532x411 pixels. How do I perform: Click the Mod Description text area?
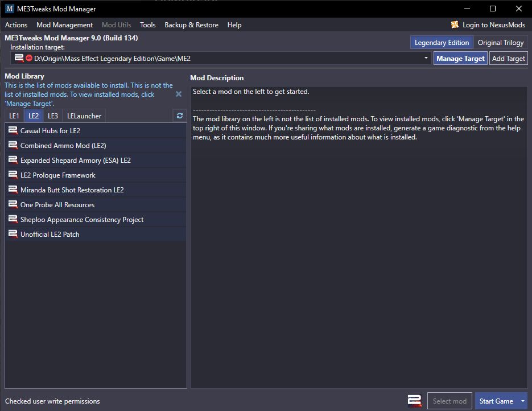(358, 237)
